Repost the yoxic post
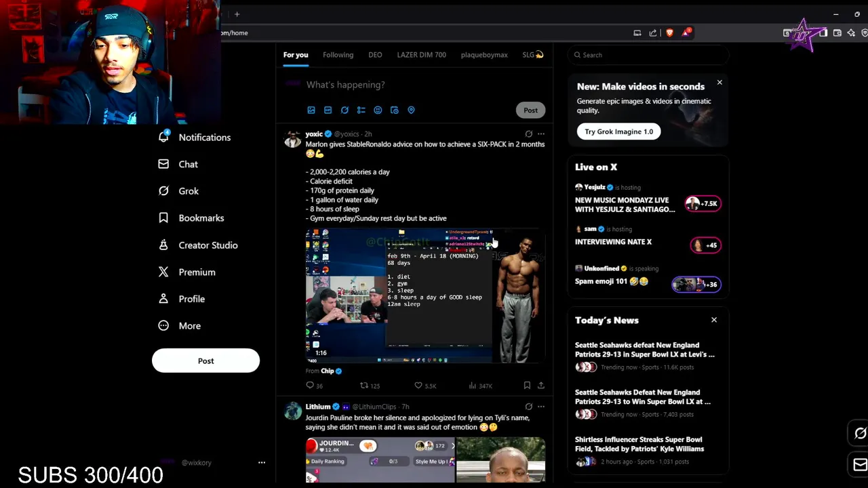 (364, 385)
